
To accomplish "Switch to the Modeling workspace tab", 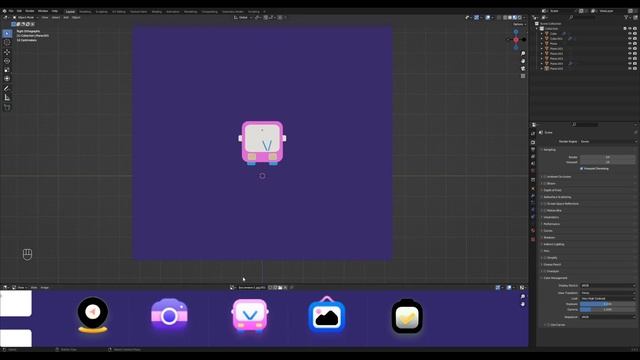I will [x=85, y=11].
